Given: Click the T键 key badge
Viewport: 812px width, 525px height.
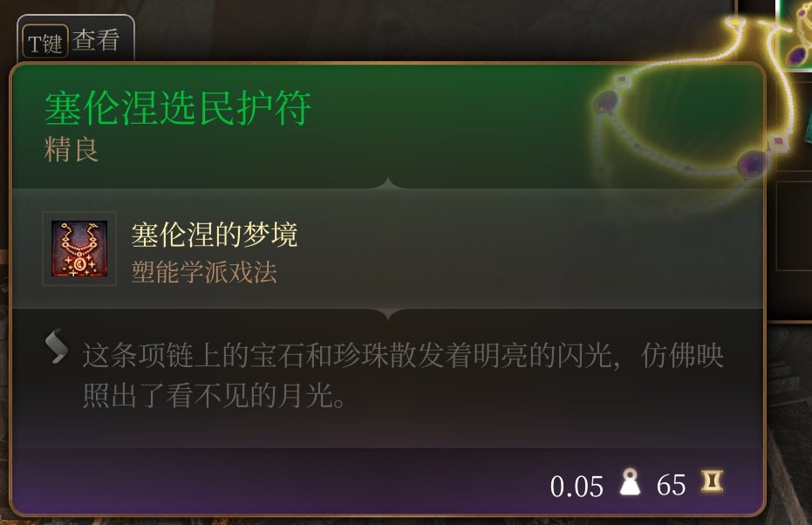Looking at the screenshot, I should [x=45, y=42].
